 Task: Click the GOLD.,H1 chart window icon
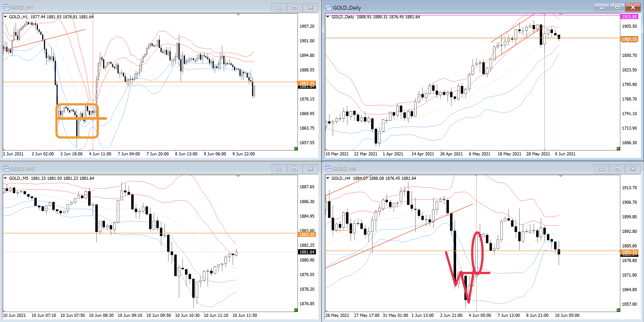click(x=6, y=7)
